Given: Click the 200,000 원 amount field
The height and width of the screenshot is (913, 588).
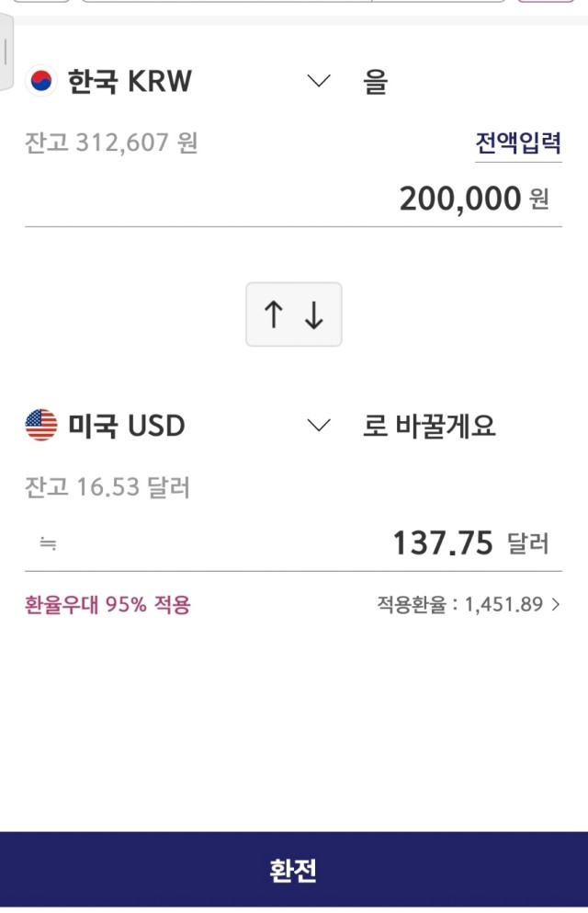Looking at the screenshot, I should [x=293, y=199].
